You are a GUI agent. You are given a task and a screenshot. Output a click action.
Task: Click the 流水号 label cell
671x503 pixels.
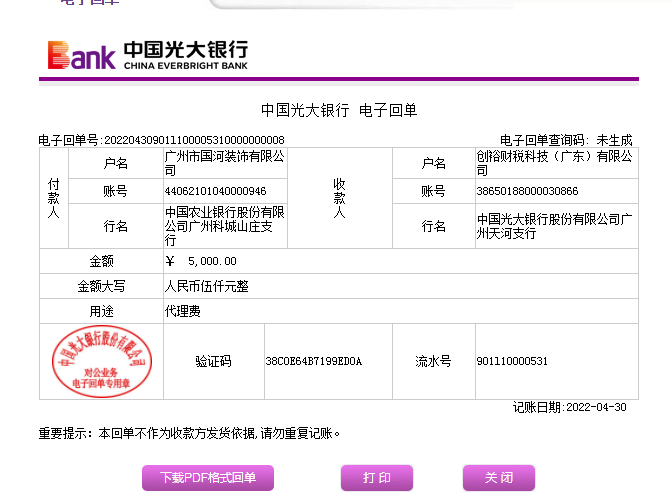433,361
